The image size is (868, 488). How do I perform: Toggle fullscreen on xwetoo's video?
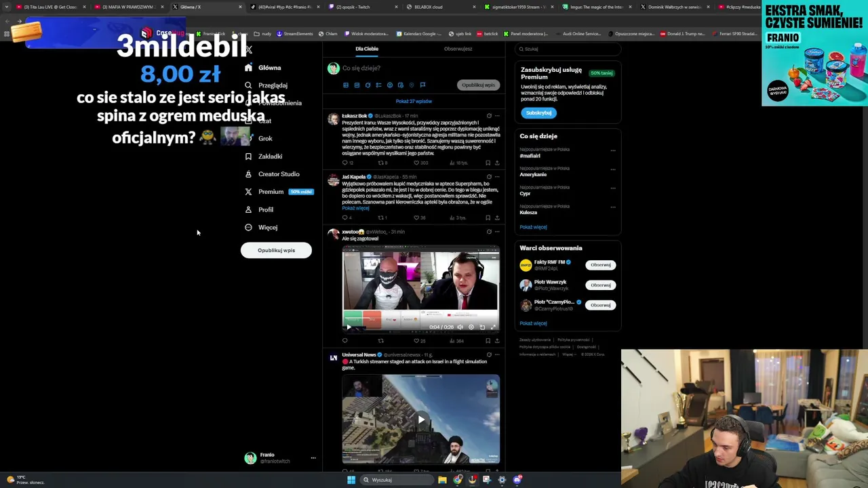[x=493, y=327]
